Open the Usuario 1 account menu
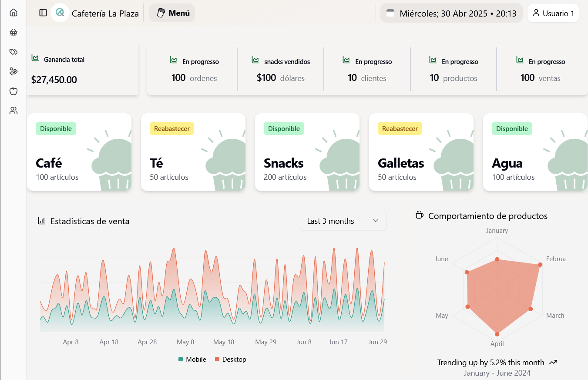The image size is (588, 380). pyautogui.click(x=553, y=13)
